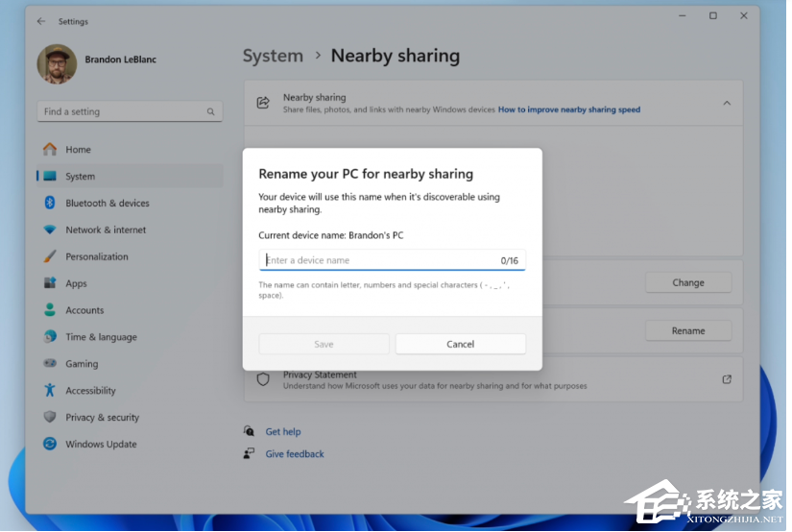Open Personalization settings page
The image size is (792, 532).
[x=96, y=257]
